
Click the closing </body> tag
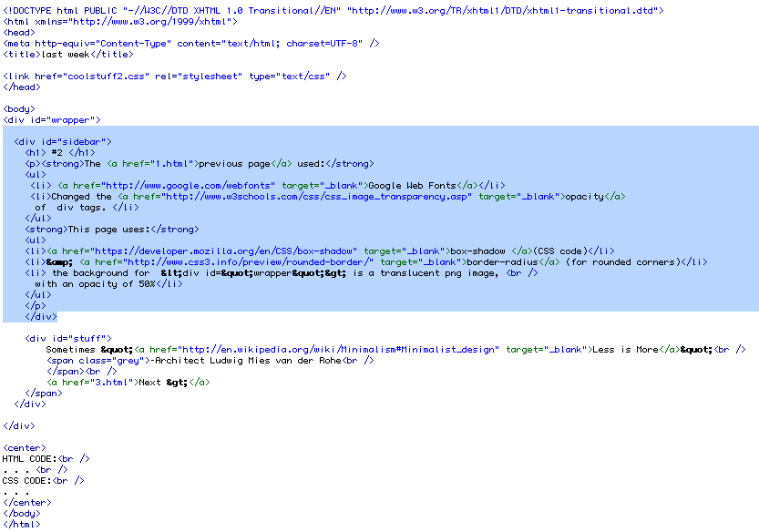(x=22, y=514)
